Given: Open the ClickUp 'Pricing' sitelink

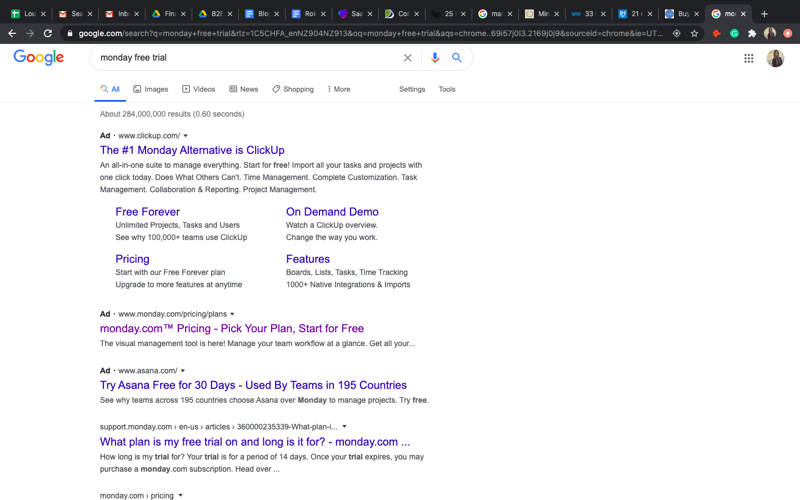Looking at the screenshot, I should (132, 259).
